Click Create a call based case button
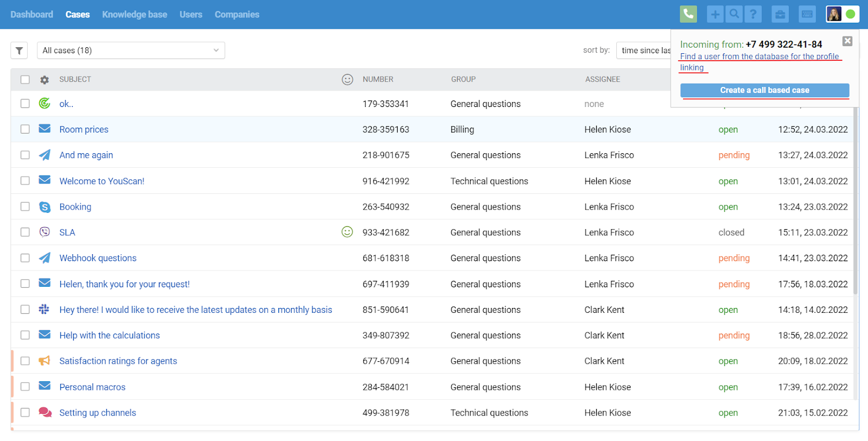Image resolution: width=868 pixels, height=441 pixels. pos(765,90)
